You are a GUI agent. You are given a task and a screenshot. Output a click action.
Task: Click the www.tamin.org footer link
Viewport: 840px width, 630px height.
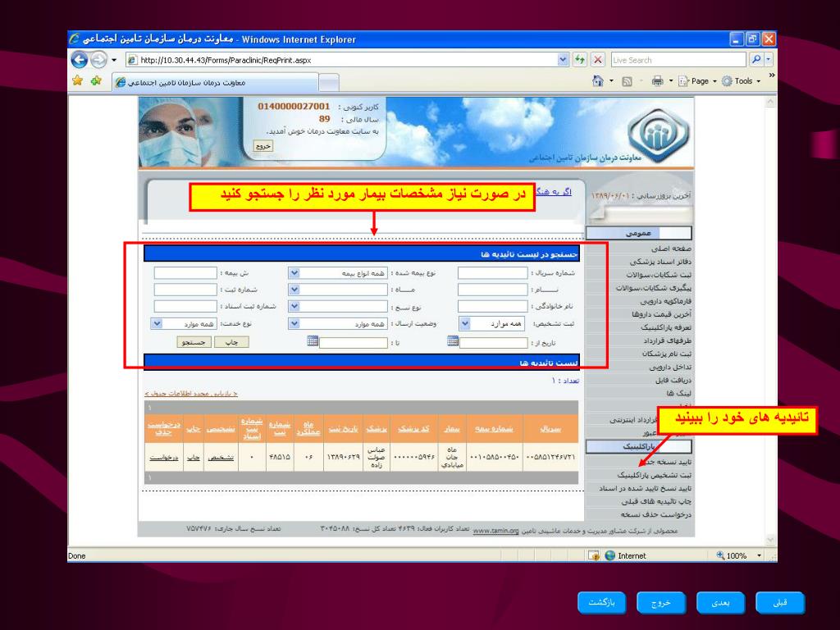coord(496,531)
